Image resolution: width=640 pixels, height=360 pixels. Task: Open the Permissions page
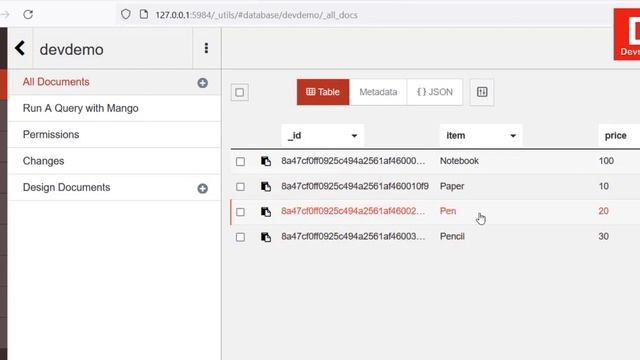[51, 134]
